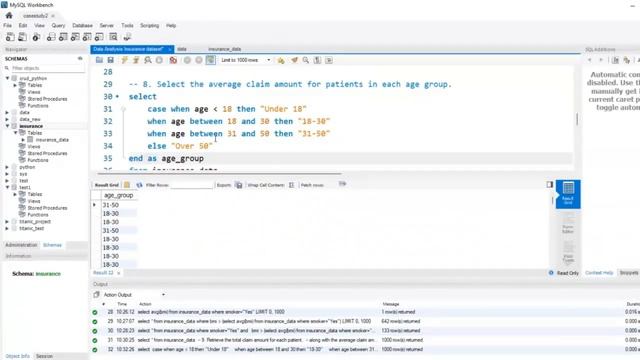The image size is (640, 360).
Task: Close the Result 32 tab
Action: (119, 273)
